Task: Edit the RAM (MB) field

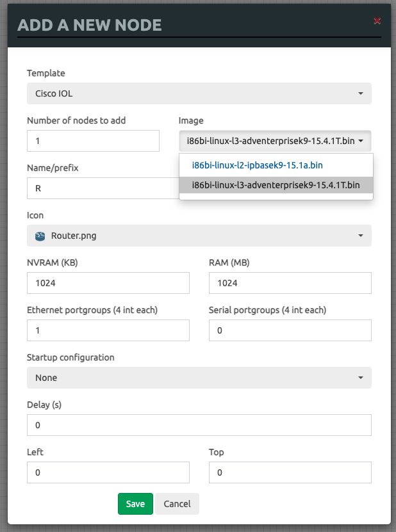Action: [290, 283]
